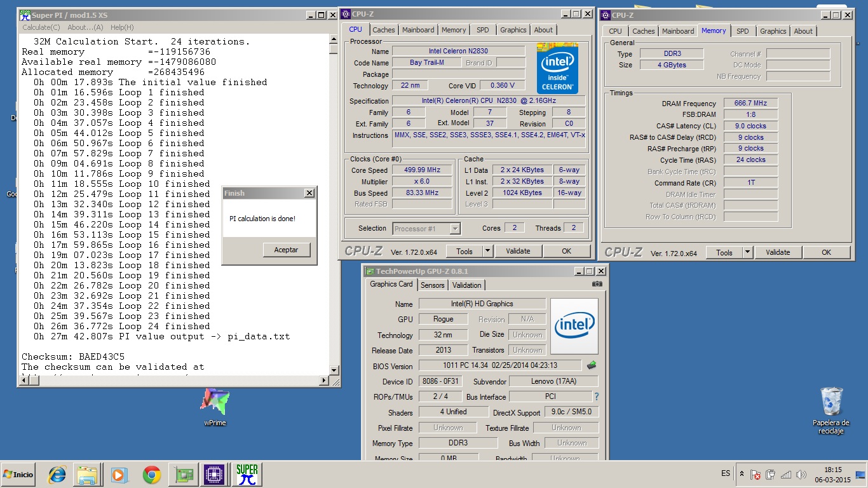Click OK in left CPU-Z
Viewport: 868px width, 488px height.
(566, 251)
